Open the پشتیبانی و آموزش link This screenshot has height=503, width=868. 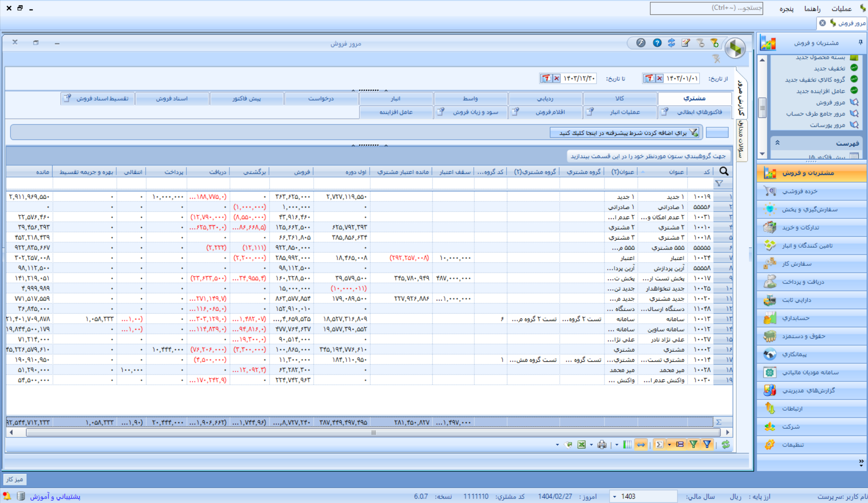pyautogui.click(x=55, y=497)
